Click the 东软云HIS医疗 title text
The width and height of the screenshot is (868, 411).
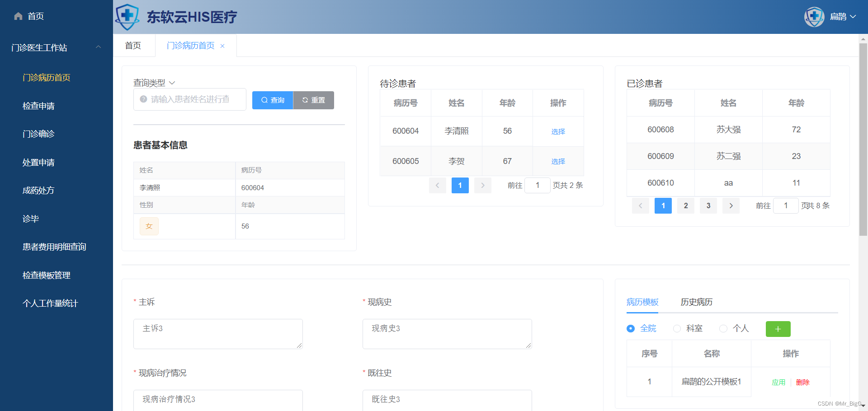(192, 17)
